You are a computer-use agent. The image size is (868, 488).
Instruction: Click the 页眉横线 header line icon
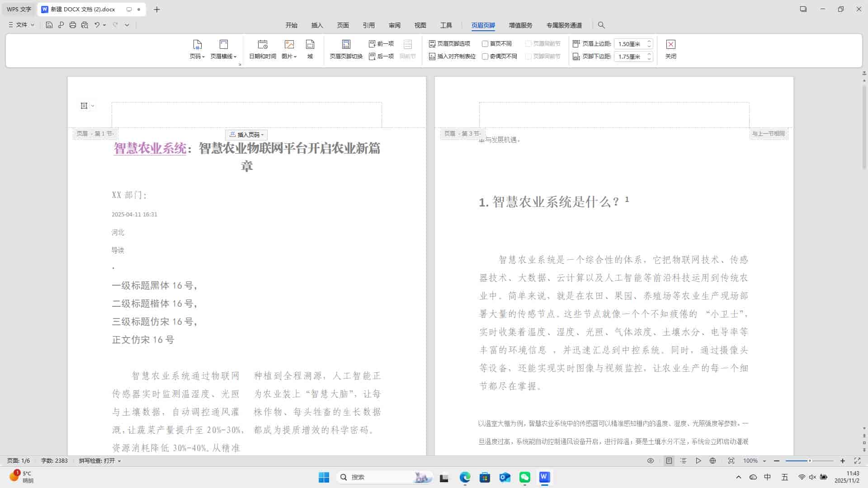pyautogui.click(x=223, y=44)
